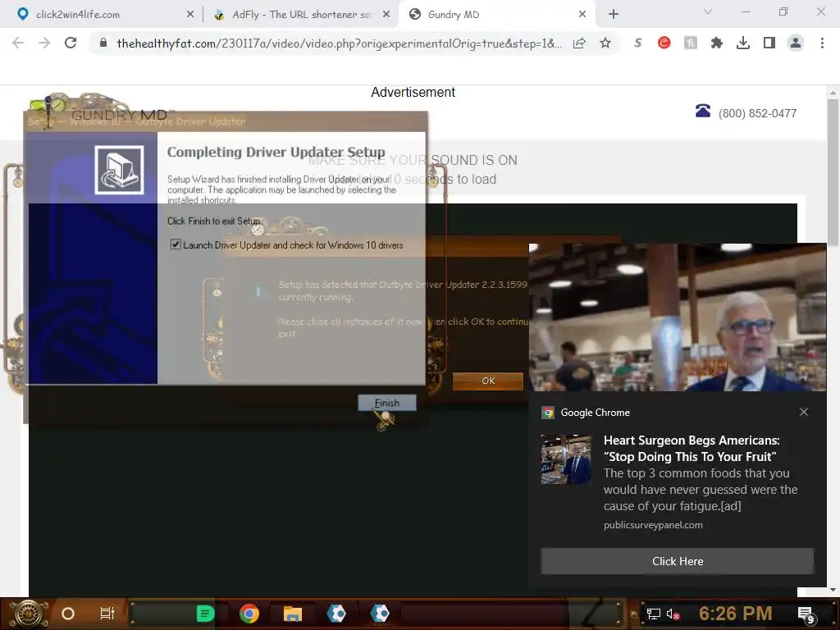Open File Explorer from the taskbar

pyautogui.click(x=293, y=614)
